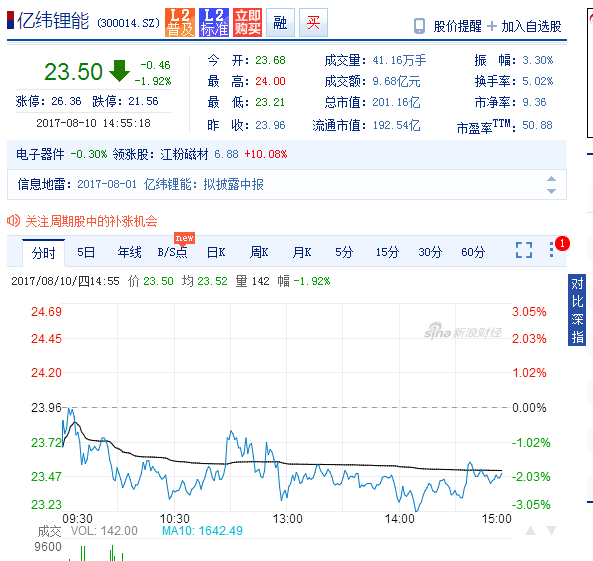Open 关注周期股中的补涨机会 link
593x561 pixels.
[x=91, y=221]
